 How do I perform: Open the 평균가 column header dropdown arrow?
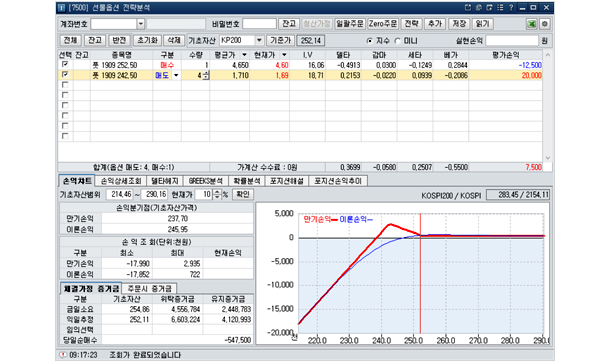click(244, 55)
